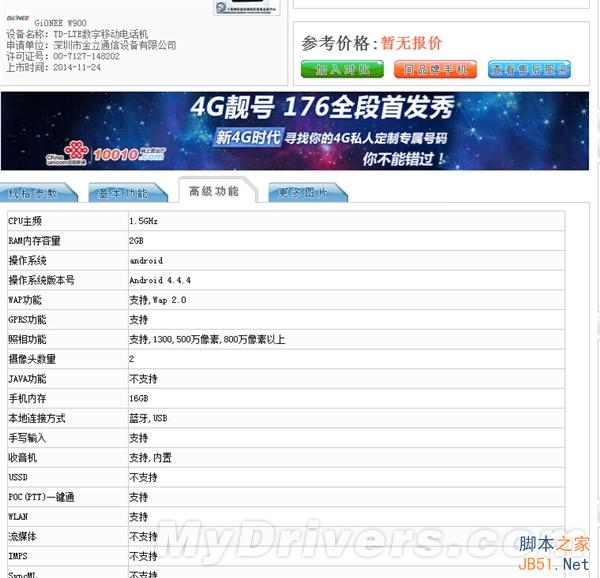Click the GPRS功能 label cell

click(x=68, y=320)
